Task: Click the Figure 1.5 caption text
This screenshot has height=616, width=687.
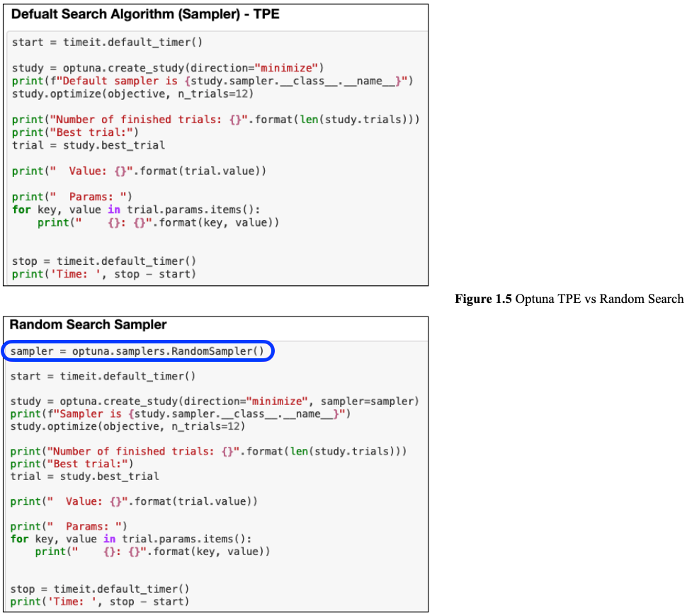Action: pyautogui.click(x=569, y=299)
